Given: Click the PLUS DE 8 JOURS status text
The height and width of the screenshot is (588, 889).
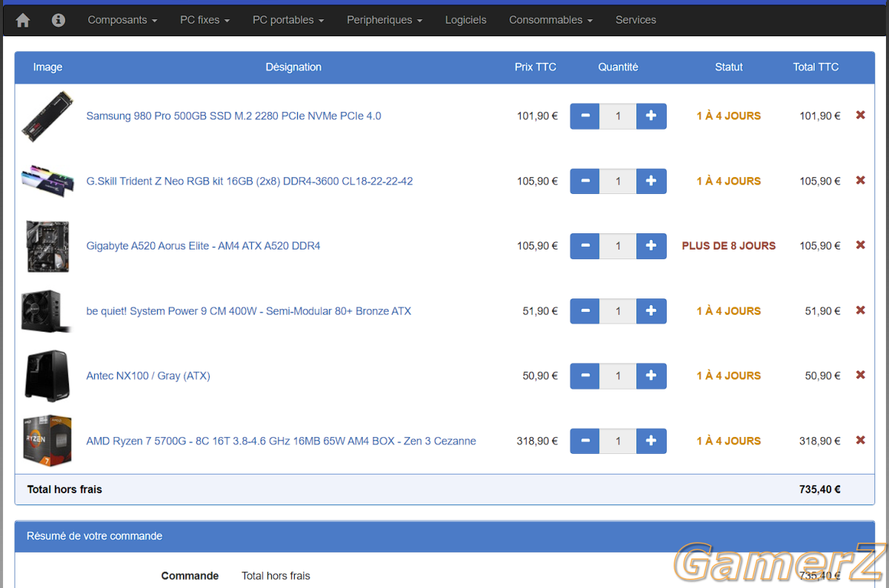Looking at the screenshot, I should (x=729, y=246).
